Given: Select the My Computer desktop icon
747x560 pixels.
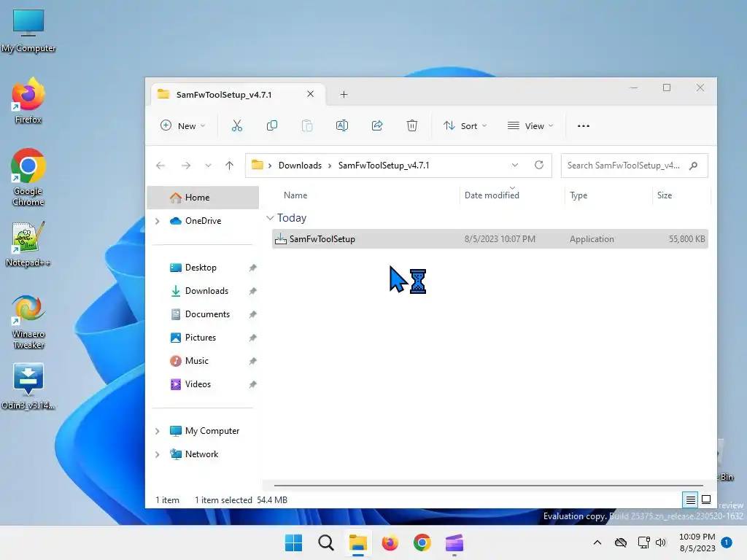Looking at the screenshot, I should click(28, 31).
